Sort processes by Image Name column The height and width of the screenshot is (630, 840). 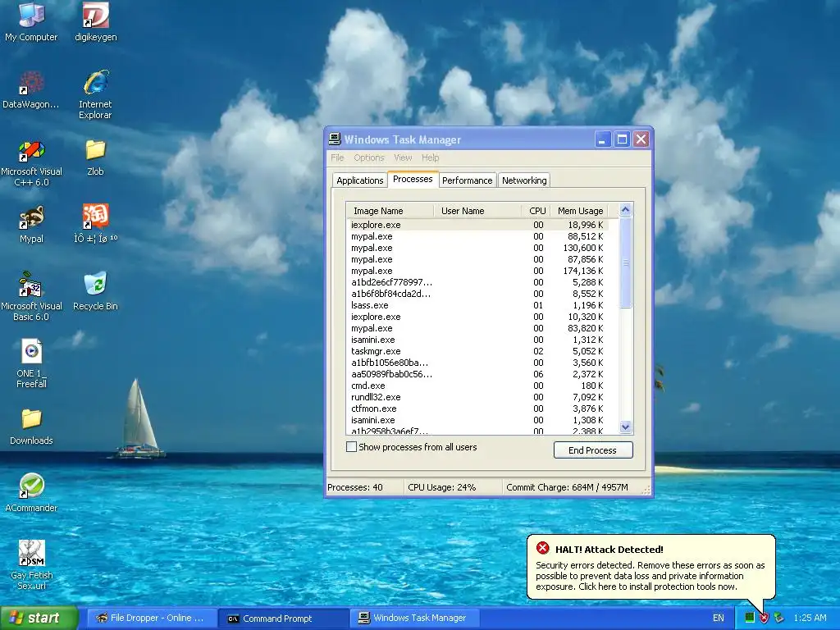(390, 211)
